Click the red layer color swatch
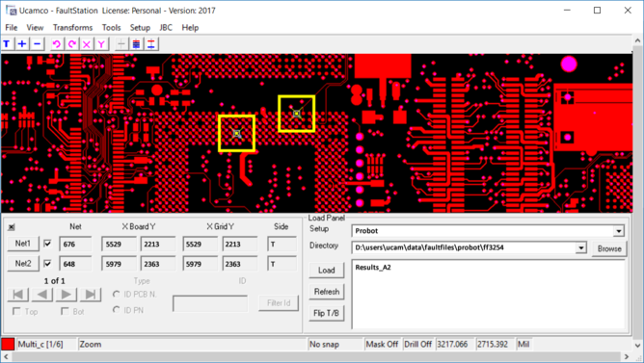644x363 pixels. tap(8, 344)
